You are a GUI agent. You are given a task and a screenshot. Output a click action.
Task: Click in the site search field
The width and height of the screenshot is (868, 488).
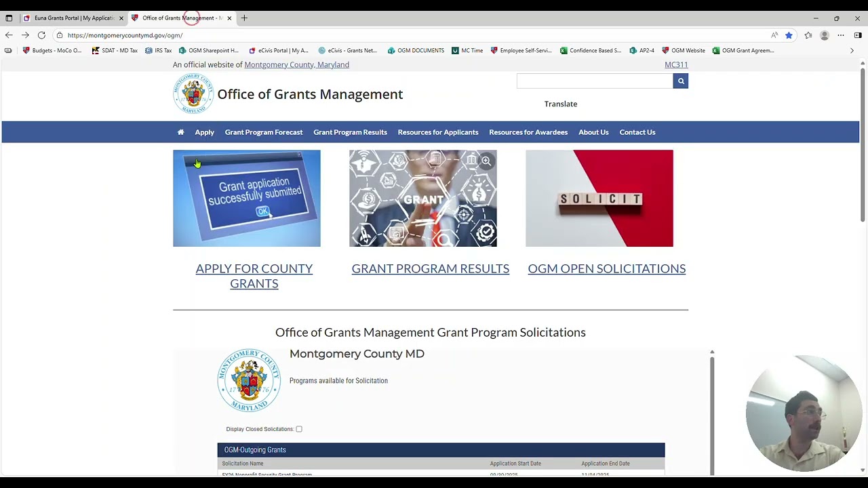(595, 81)
